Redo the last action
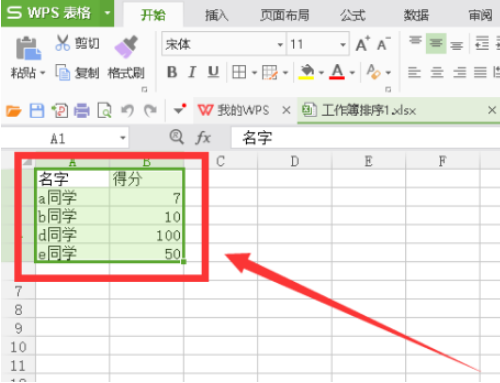 click(150, 110)
